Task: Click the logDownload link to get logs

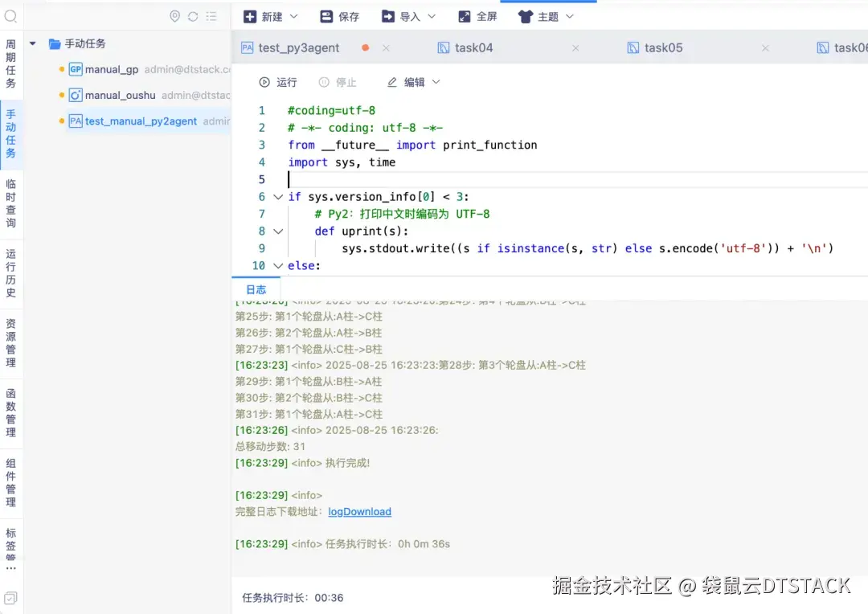Action: [359, 511]
